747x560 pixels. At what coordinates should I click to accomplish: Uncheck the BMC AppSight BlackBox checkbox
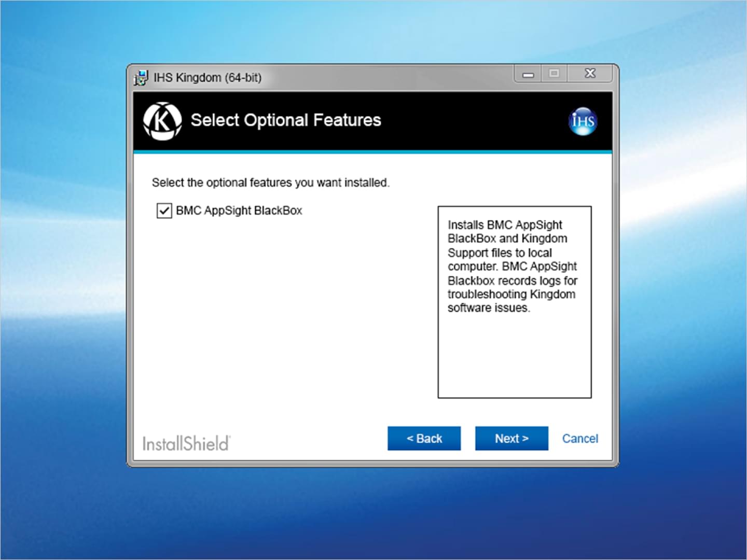point(164,211)
